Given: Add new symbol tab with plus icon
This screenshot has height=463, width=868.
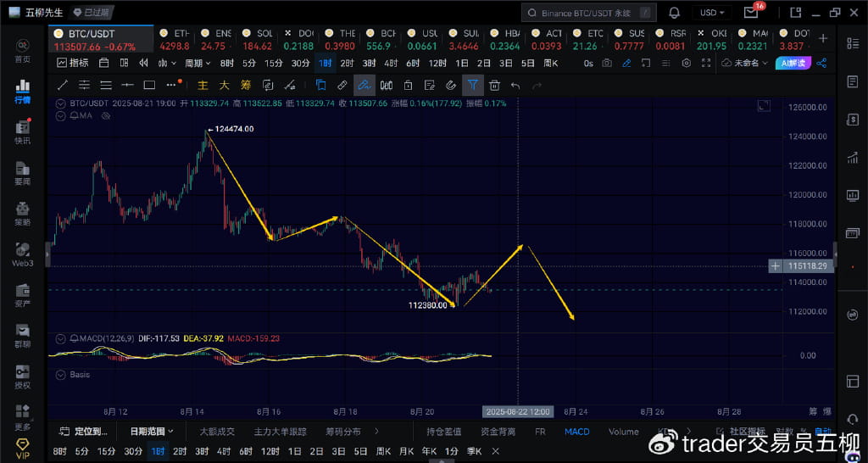Looking at the screenshot, I should pyautogui.click(x=823, y=37).
